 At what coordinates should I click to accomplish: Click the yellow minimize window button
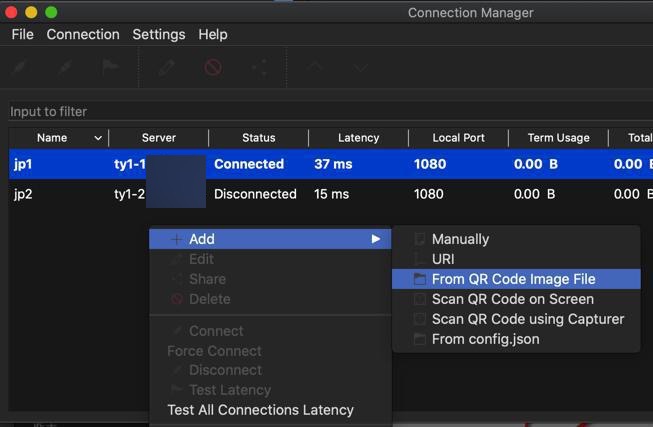(31, 12)
